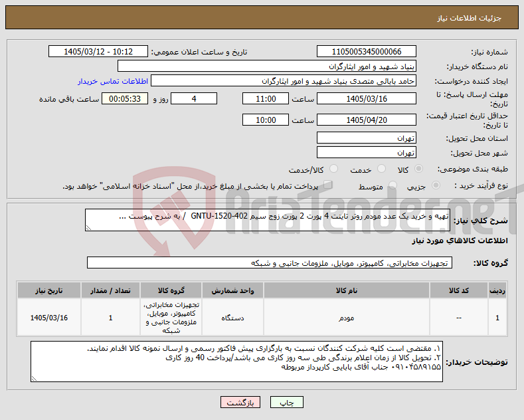Click the واحد شمارش column header
Viewport: 524px width, 420px height.
click(232, 290)
